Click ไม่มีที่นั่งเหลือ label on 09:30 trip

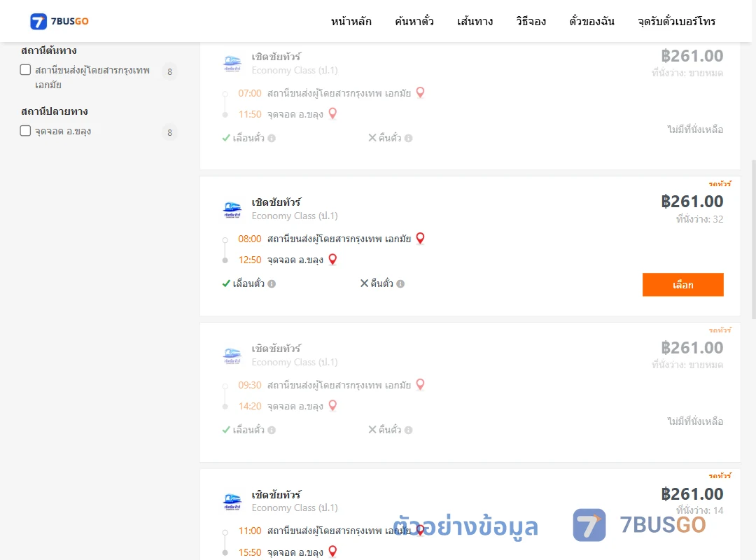coord(695,421)
